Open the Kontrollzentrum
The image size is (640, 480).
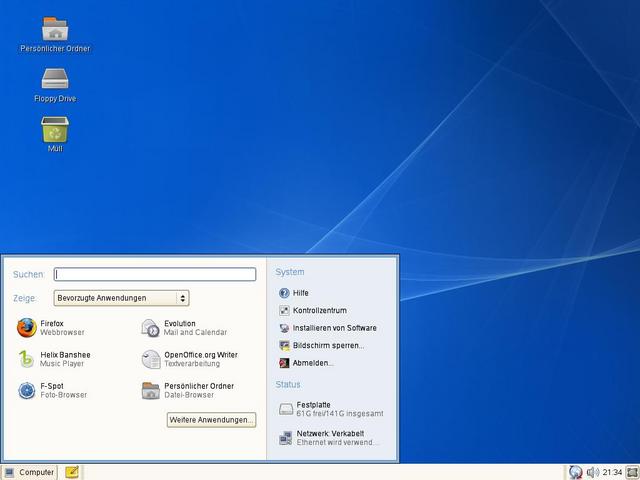click(x=318, y=311)
